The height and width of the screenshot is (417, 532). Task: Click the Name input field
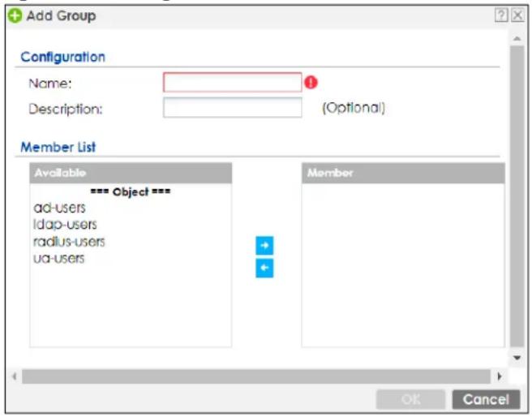tap(232, 82)
